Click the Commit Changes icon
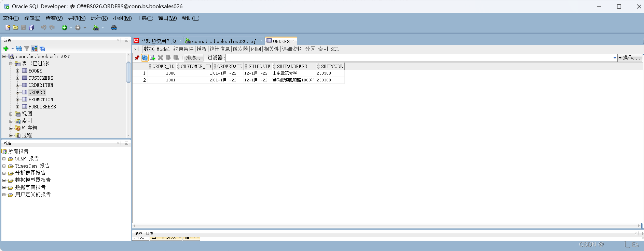The height and width of the screenshot is (251, 644). [168, 58]
